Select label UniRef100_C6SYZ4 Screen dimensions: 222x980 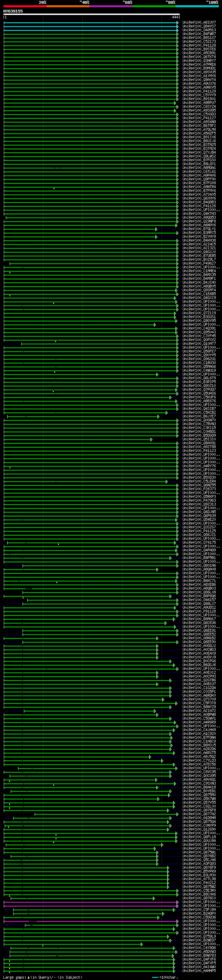tap(199, 106)
